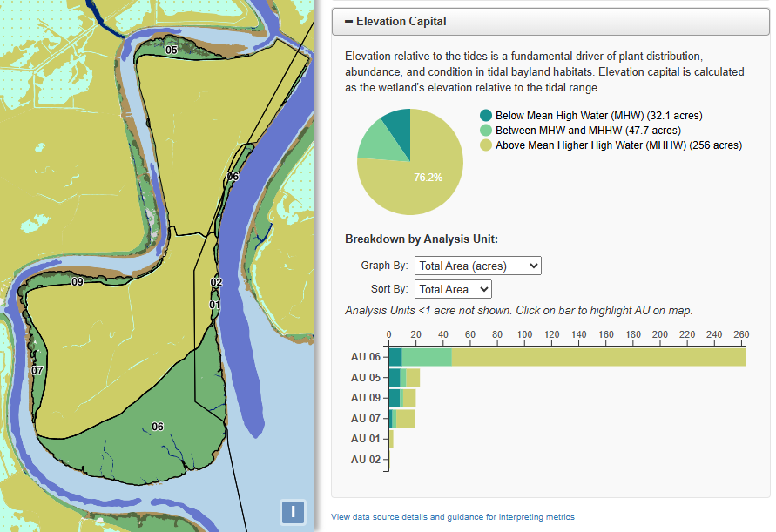
Task: Click the Below Mean High Water legend swatch
Action: point(485,115)
